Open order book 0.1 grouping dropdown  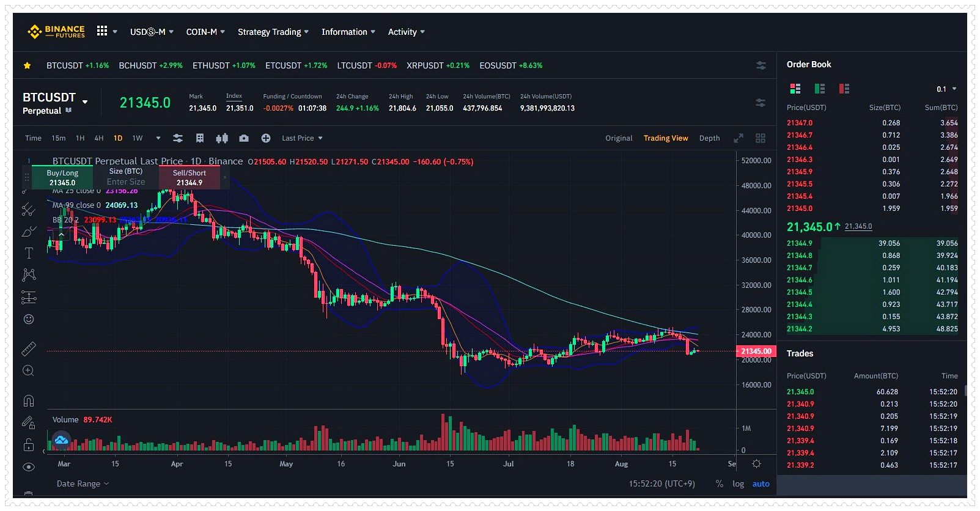tap(946, 89)
